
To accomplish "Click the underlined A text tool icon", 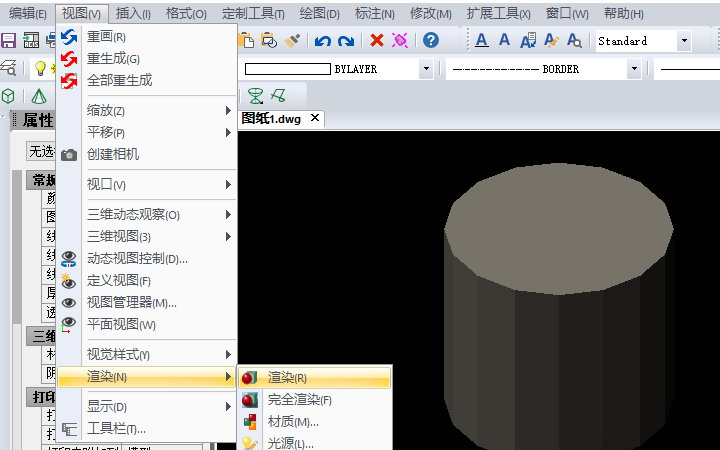I will 481,40.
